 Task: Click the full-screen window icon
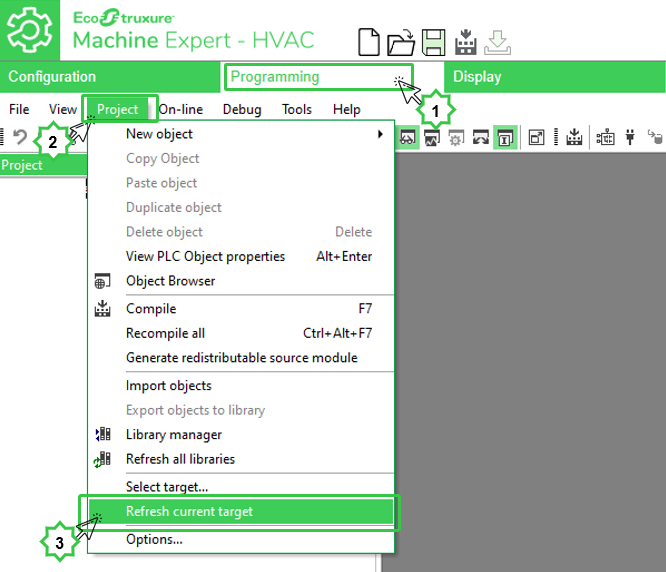click(x=536, y=138)
